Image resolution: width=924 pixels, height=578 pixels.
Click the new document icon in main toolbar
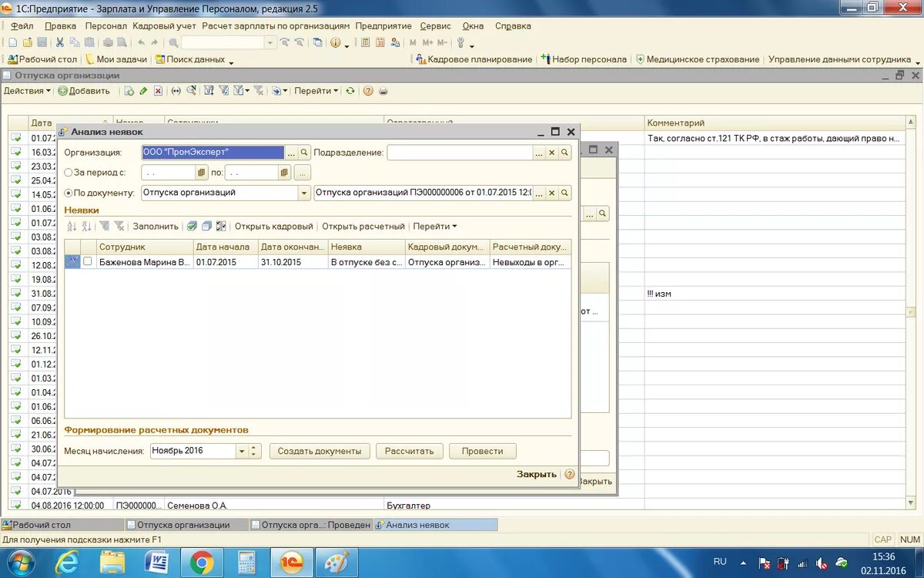(x=13, y=42)
